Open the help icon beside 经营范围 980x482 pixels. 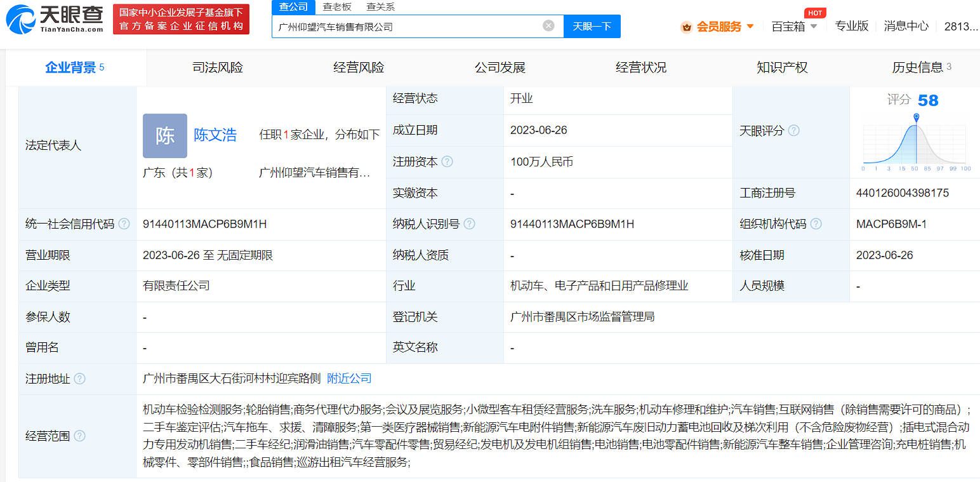pos(79,436)
